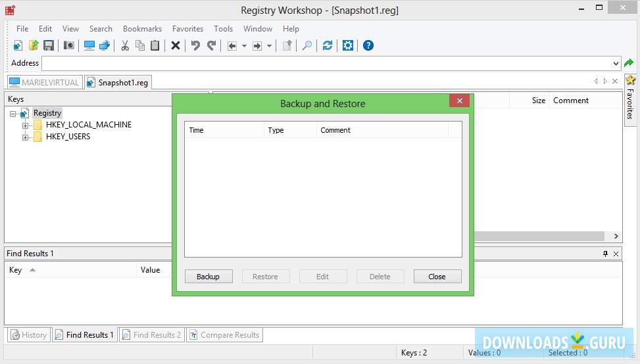Click the green Go arrow beside Address

[x=629, y=63]
